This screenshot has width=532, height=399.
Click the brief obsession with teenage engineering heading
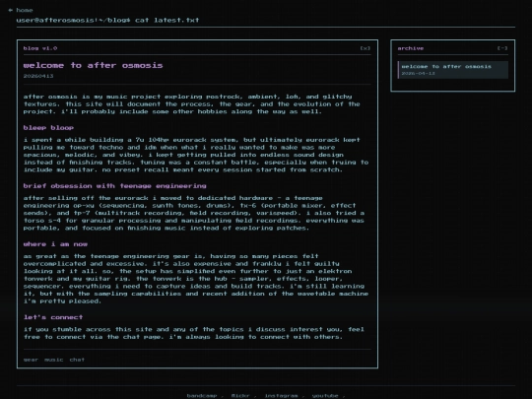pos(114,186)
